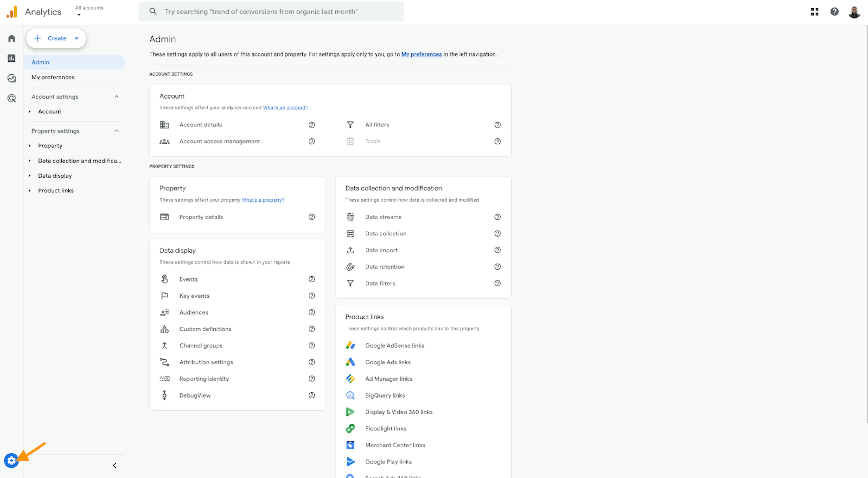Screen dimensions: 868x478
Task: Open the Data filters settings
Action: coord(380,283)
